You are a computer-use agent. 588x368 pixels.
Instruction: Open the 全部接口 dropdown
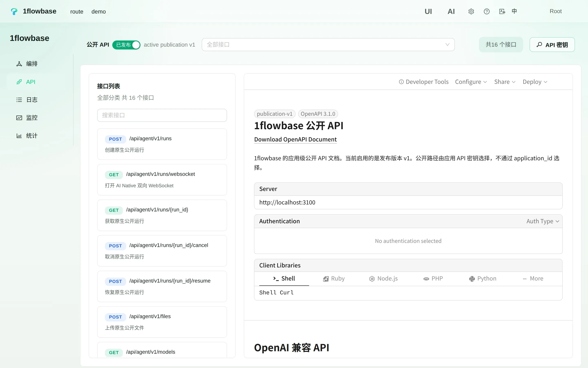328,45
